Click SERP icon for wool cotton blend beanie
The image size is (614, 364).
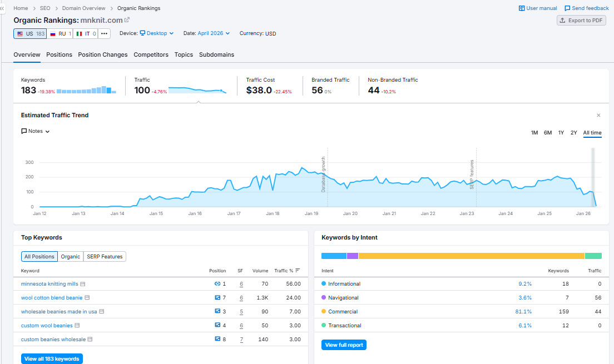pos(87,298)
